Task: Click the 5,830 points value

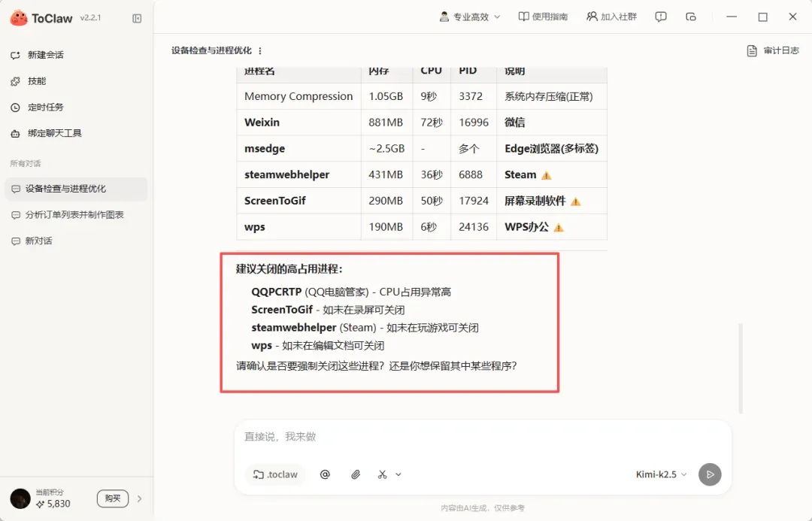Action: coord(59,504)
